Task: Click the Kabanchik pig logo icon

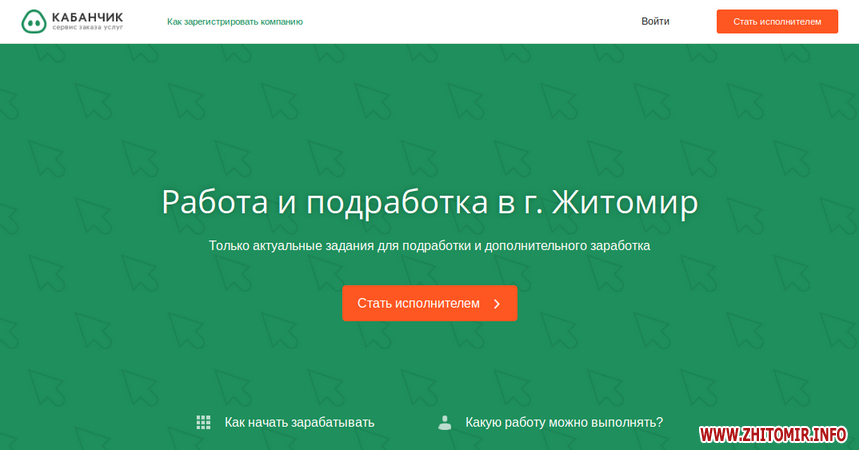Action: [35, 21]
